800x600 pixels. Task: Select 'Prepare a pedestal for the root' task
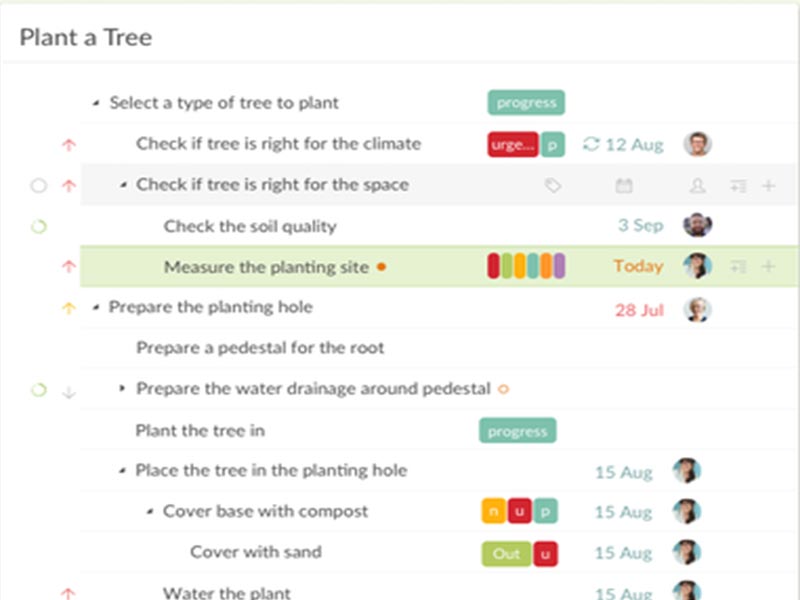pyautogui.click(x=260, y=348)
